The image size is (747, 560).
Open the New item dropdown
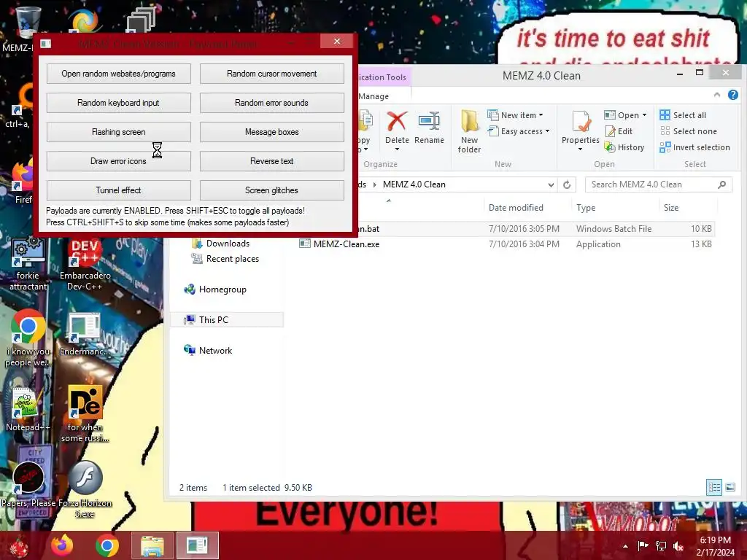click(x=515, y=115)
